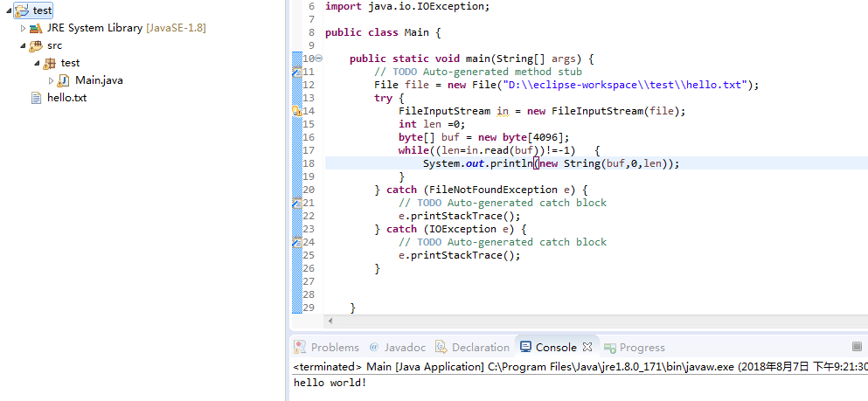Click the terminated Main launch description

[580, 366]
